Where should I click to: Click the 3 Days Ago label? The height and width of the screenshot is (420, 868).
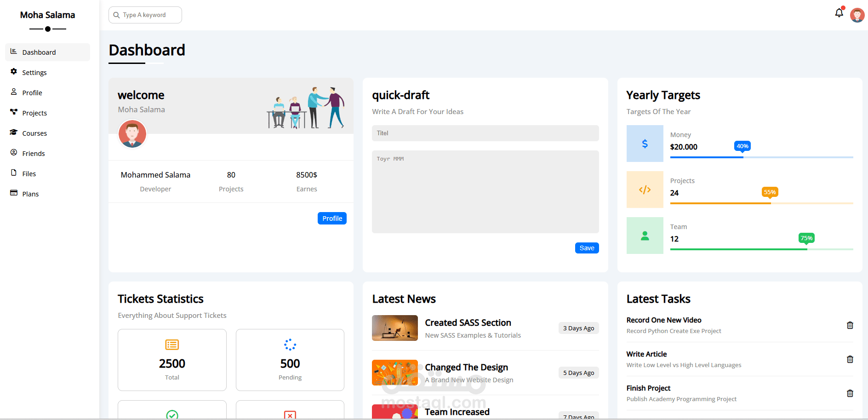pos(578,328)
